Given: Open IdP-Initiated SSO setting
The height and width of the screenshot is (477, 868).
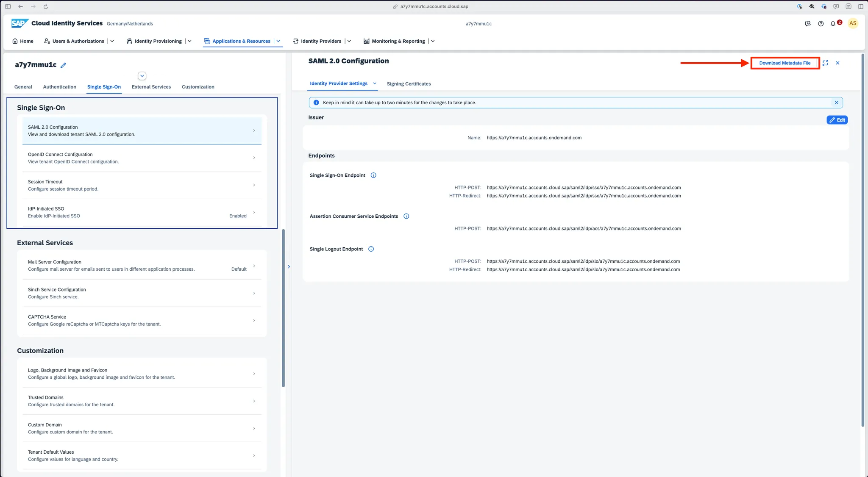Looking at the screenshot, I should pos(142,212).
